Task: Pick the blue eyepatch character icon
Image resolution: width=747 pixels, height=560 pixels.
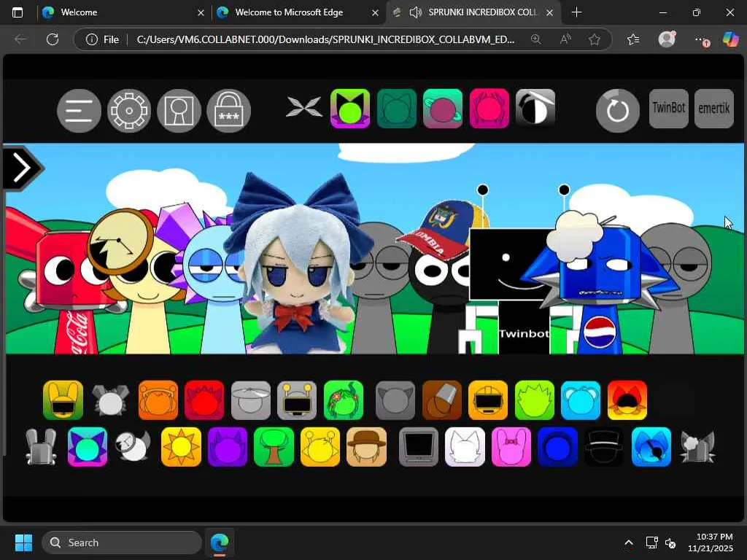Action: [x=651, y=446]
